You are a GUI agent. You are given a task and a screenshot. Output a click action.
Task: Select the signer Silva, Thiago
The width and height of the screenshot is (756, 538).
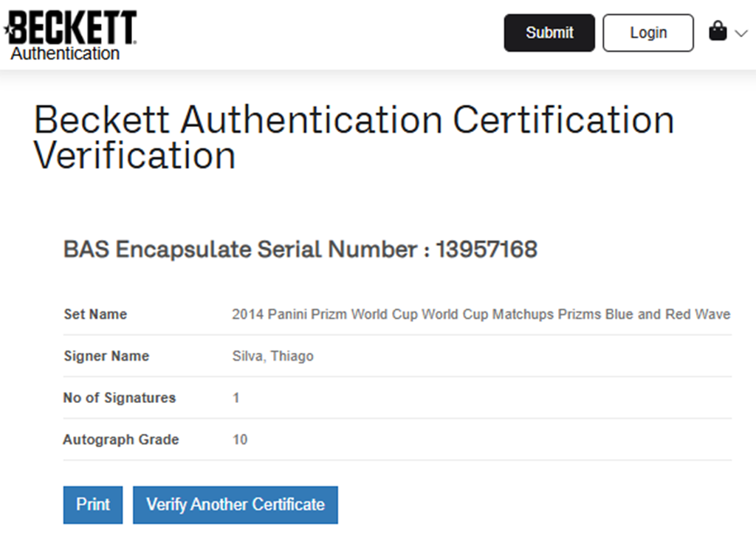point(272,356)
